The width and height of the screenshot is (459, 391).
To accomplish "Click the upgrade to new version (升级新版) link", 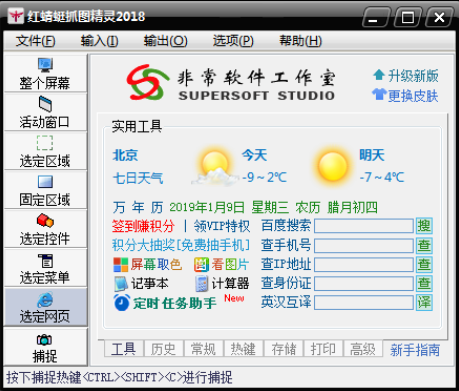I will [x=405, y=76].
